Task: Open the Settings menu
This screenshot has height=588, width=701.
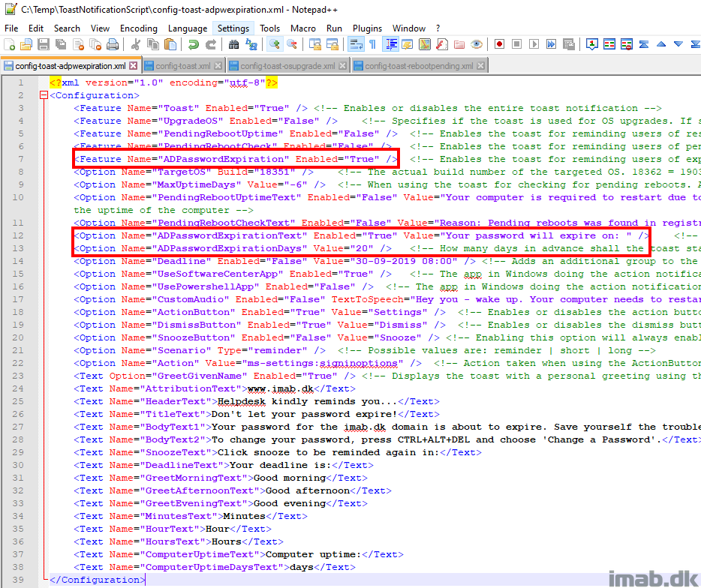Action: pos(233,28)
